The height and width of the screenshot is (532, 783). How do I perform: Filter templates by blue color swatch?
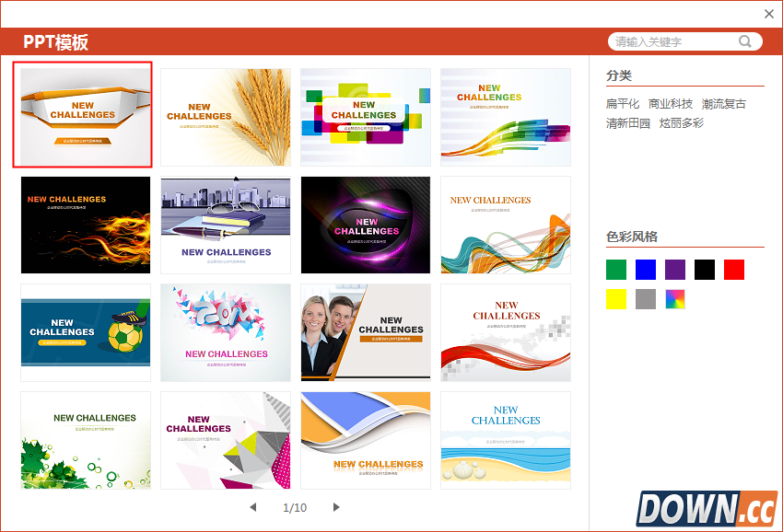click(x=646, y=270)
